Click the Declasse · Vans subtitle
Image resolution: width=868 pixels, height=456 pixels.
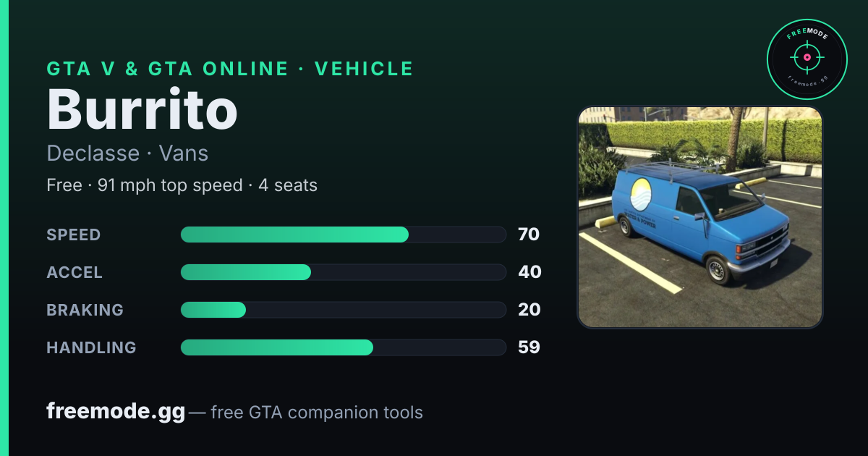tap(127, 153)
